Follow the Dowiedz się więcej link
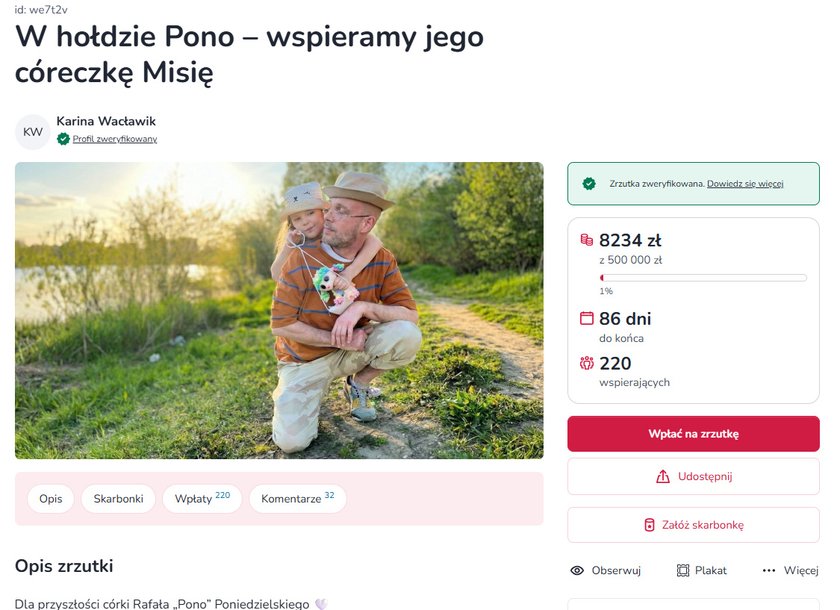This screenshot has width=840, height=610. [x=745, y=184]
